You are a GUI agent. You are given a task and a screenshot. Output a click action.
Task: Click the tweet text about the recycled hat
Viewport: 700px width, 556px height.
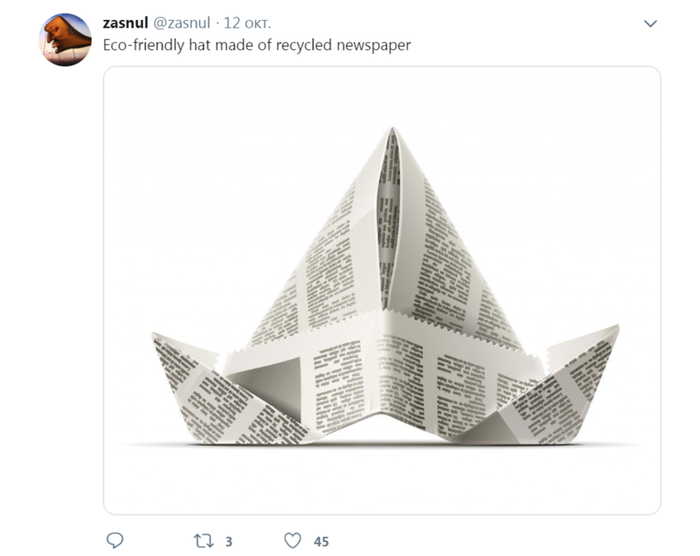(x=257, y=45)
